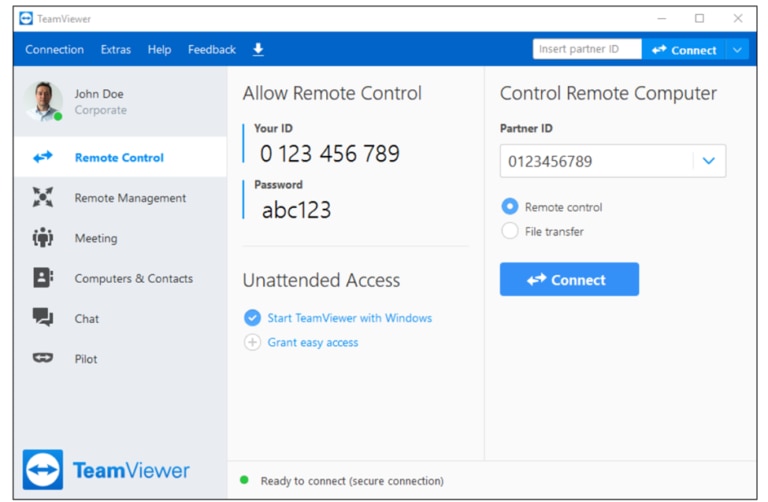Expand the Partner ID history dropdown
The width and height of the screenshot is (768, 502).
point(709,161)
